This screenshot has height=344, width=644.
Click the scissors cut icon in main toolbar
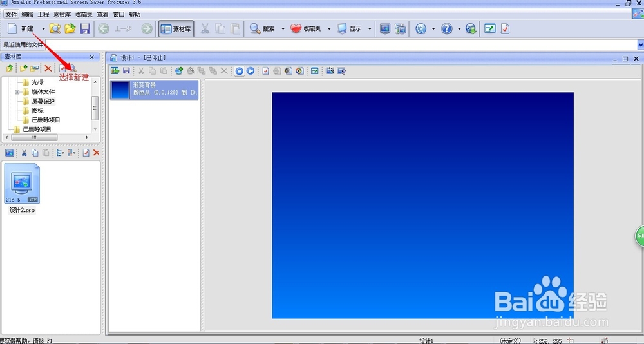(x=205, y=29)
